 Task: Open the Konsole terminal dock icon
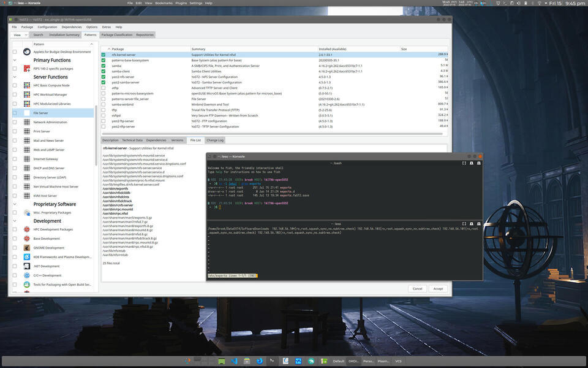point(272,361)
